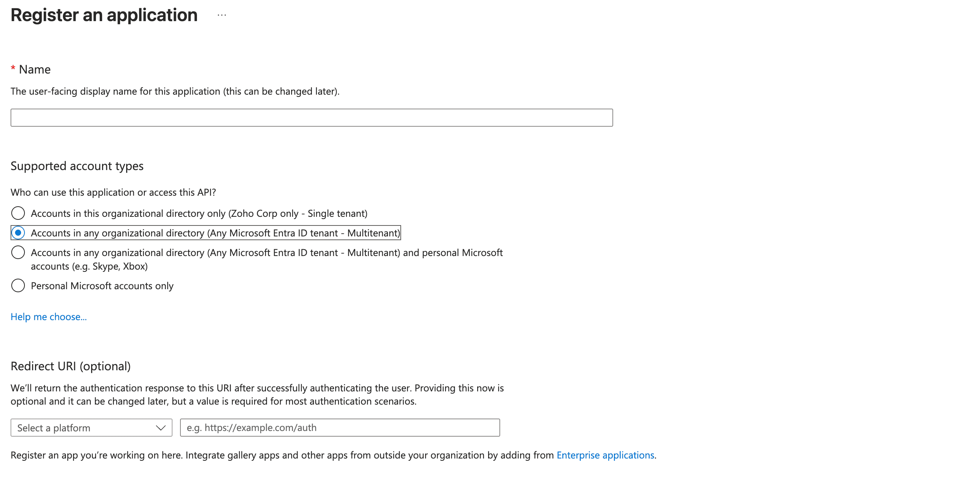
Task: Click the Register an application page title
Action: point(104,15)
